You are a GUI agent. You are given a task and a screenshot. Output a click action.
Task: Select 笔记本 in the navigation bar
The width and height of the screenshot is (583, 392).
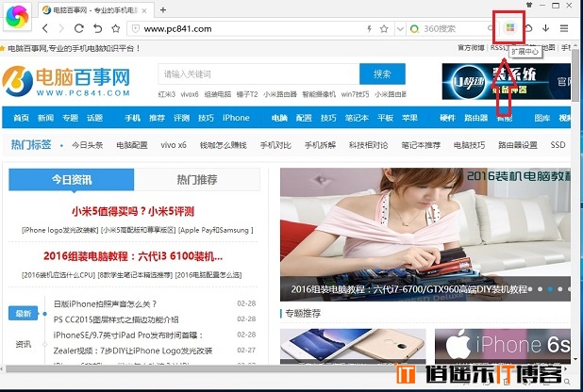357,118
